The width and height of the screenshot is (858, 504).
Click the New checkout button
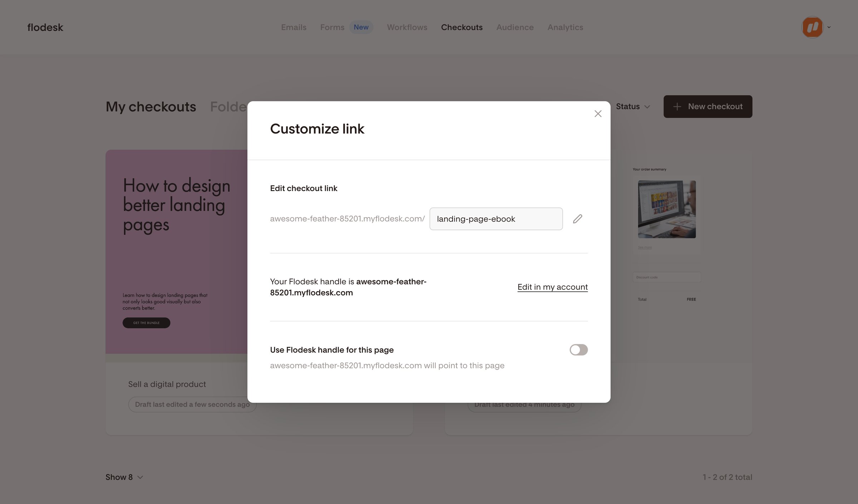pos(707,106)
